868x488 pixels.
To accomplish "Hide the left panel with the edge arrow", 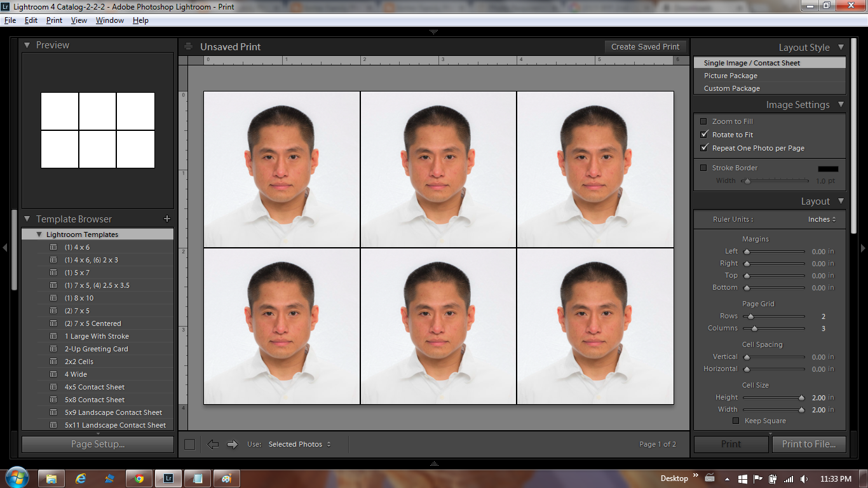I will point(4,248).
